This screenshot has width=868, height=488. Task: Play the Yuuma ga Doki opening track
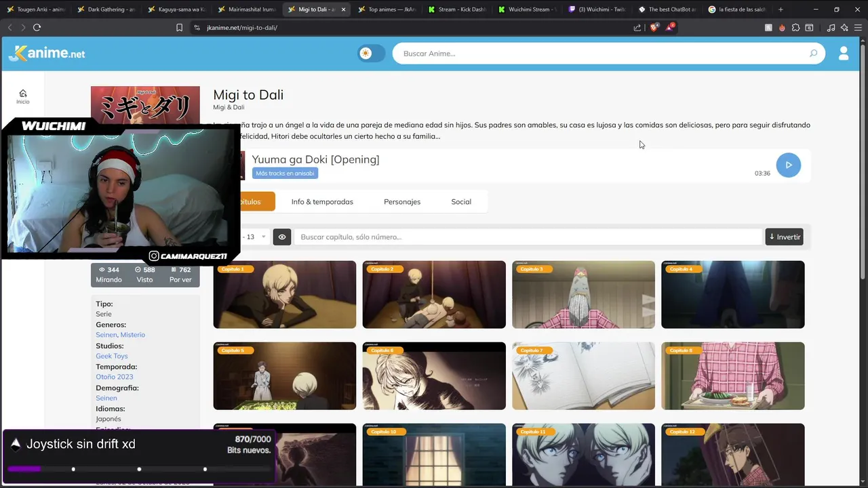click(788, 165)
